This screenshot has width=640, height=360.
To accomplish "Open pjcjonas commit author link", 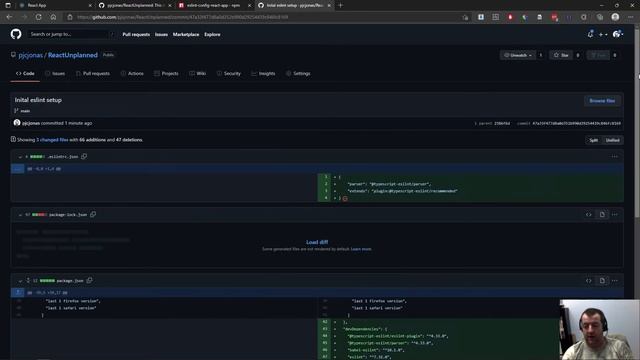I will 31,123.
